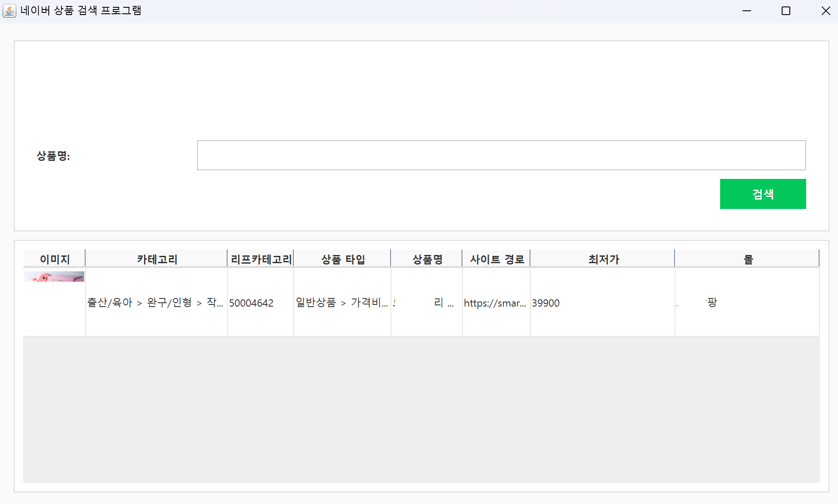Click the 사이트 경로 column header
838x504 pixels.
tap(496, 259)
